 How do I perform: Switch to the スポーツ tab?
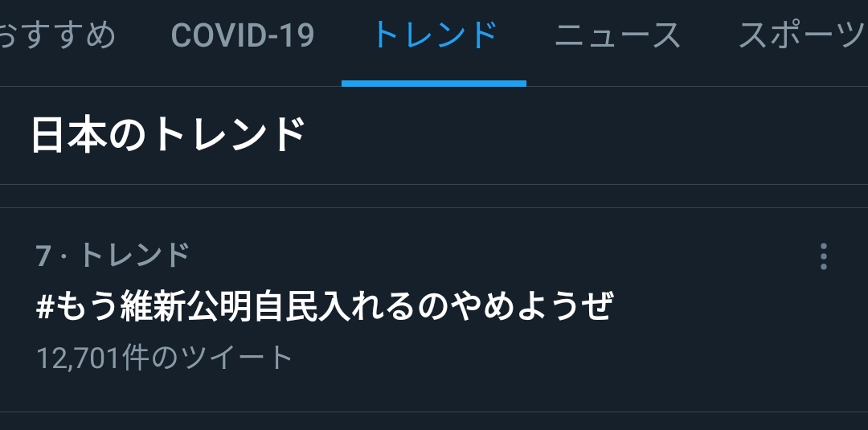point(803,35)
